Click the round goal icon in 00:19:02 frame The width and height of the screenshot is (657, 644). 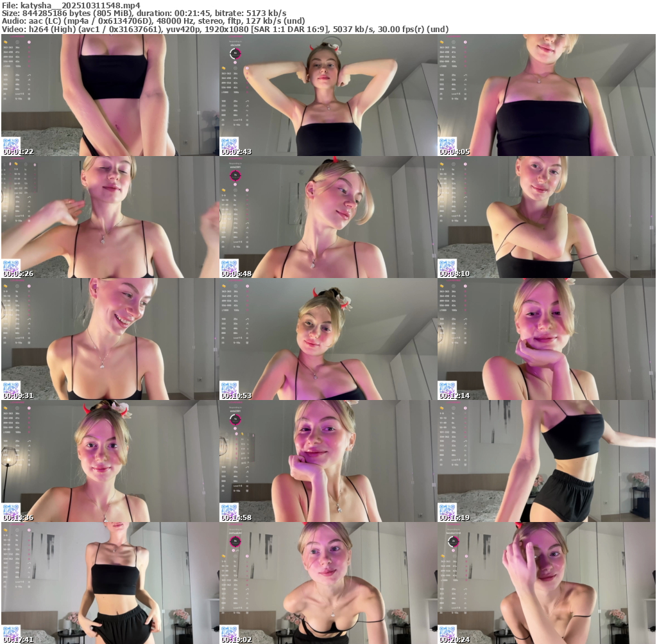235,541
